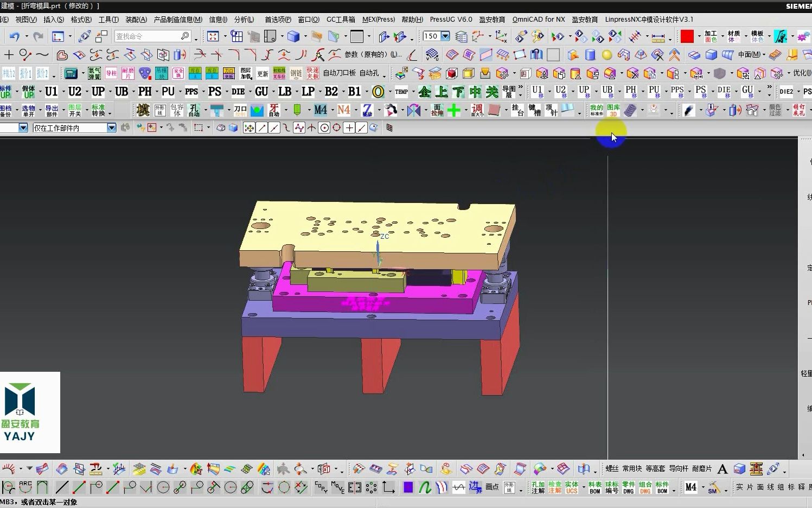Click the calculator icon
This screenshot has width=812, height=508.
pos(71,73)
